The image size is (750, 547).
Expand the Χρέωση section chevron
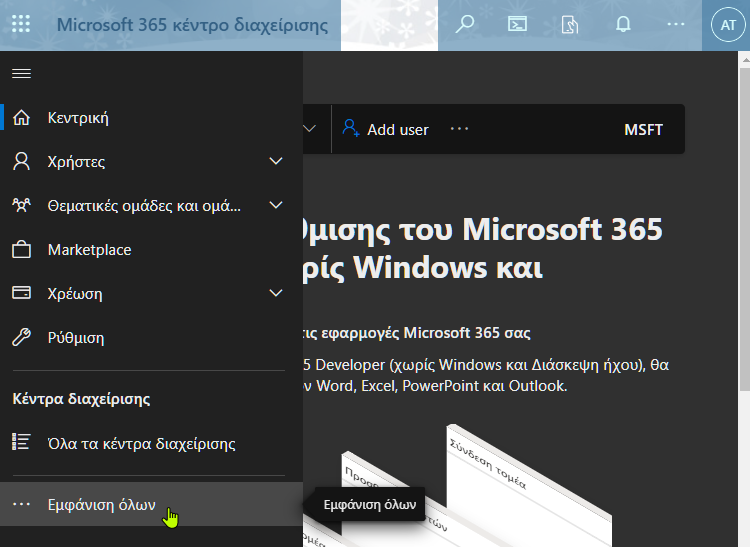pos(276,293)
